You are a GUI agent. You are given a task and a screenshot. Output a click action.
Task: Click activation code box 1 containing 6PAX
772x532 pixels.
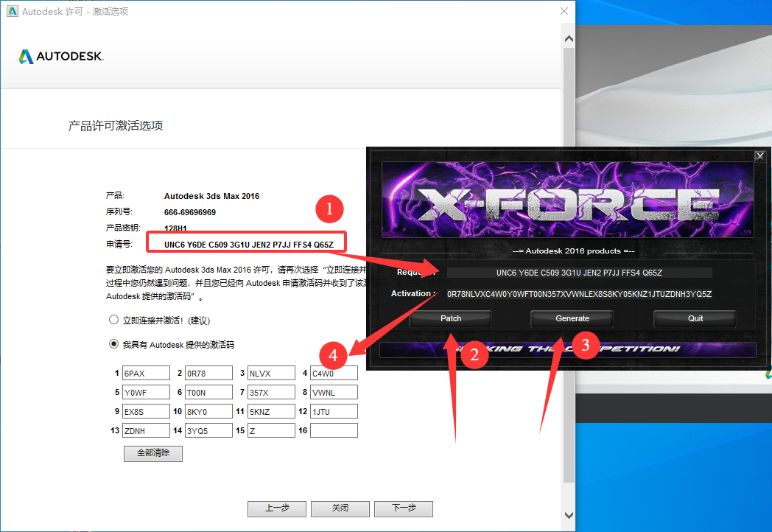tap(146, 373)
